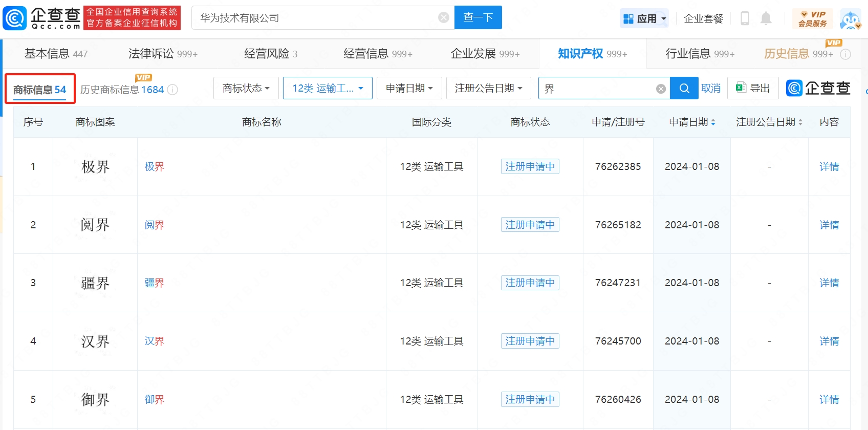Open the notification bell
This screenshot has width=868, height=430.
coord(766,19)
